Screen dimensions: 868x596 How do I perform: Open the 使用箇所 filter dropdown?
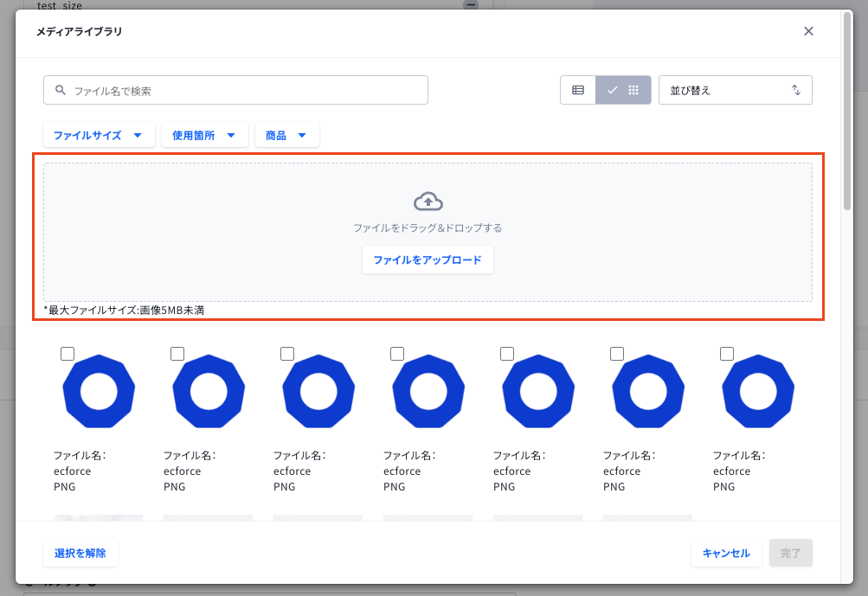click(204, 135)
